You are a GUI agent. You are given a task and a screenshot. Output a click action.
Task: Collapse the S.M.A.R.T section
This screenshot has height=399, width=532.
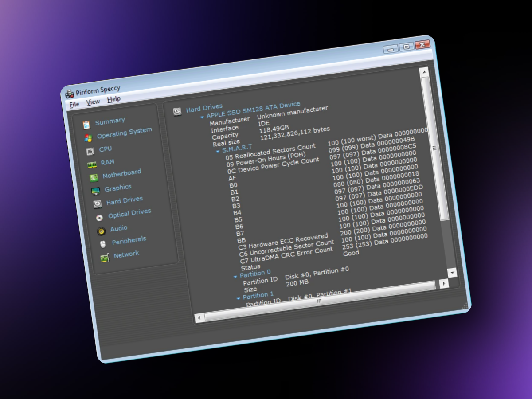click(218, 151)
